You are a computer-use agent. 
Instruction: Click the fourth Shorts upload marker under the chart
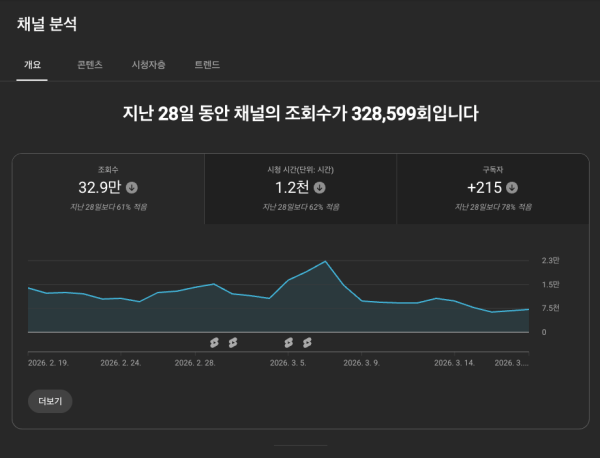pyautogui.click(x=307, y=342)
